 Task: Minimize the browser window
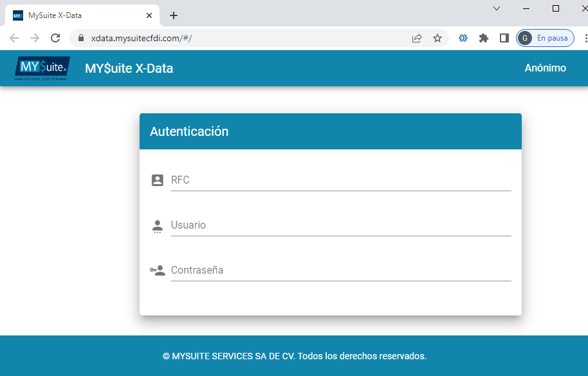[526, 8]
